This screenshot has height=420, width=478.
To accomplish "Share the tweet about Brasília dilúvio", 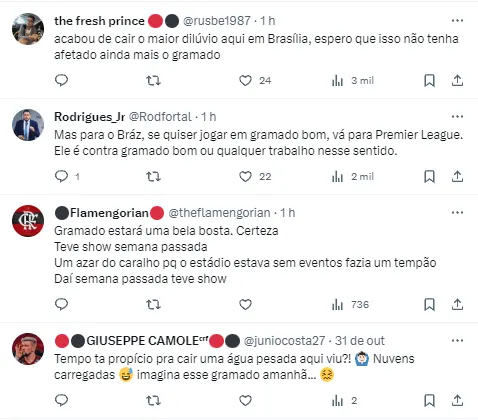I will (x=457, y=80).
